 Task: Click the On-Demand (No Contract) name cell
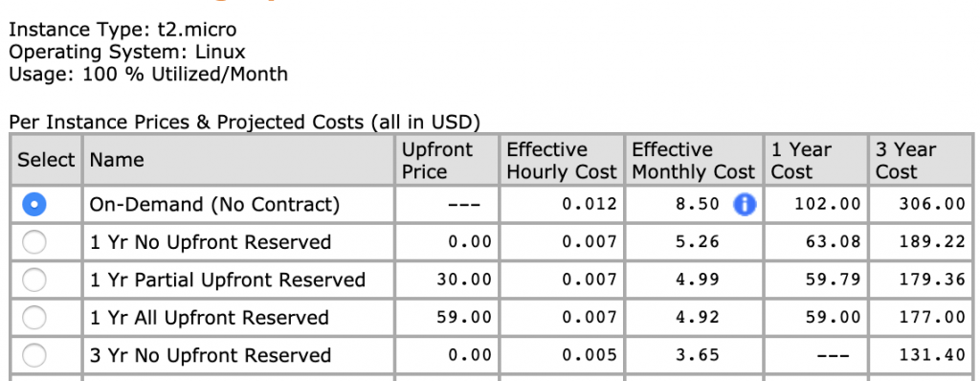click(238, 205)
